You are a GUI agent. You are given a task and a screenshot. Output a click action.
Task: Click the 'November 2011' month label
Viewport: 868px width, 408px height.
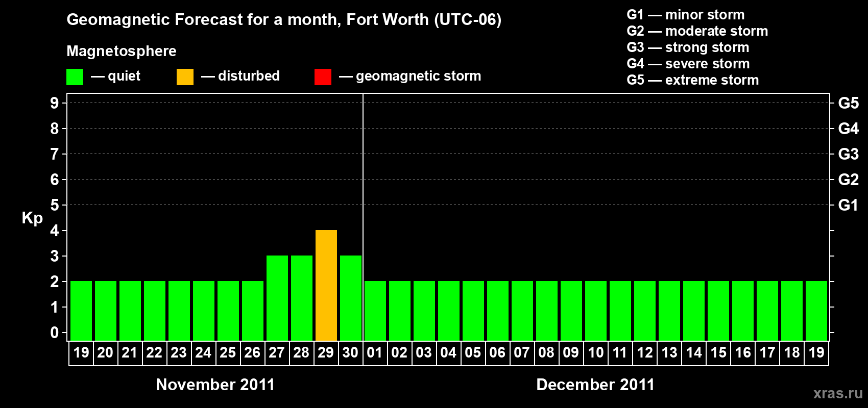[x=215, y=385]
